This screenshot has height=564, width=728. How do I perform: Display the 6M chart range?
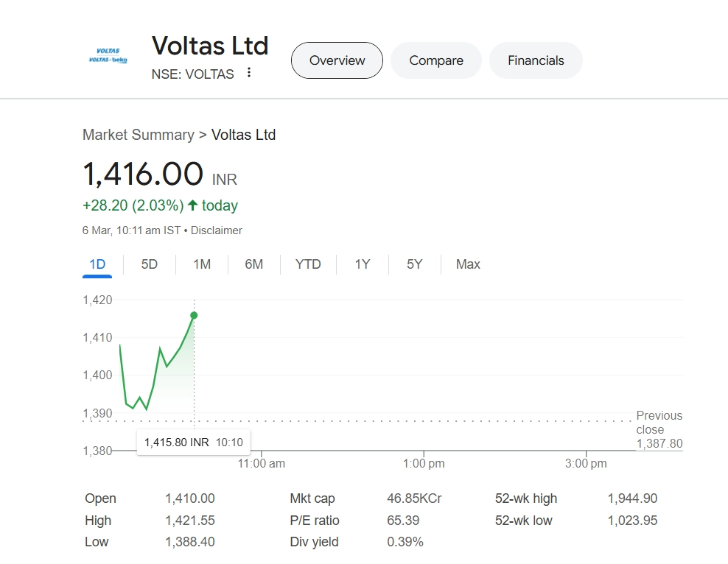coord(254,264)
